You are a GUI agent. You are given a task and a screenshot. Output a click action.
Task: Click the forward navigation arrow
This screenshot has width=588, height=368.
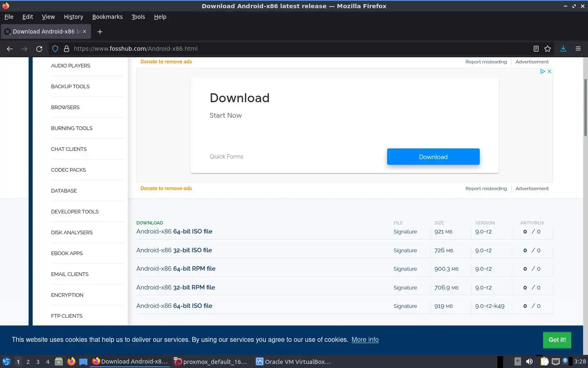24,49
